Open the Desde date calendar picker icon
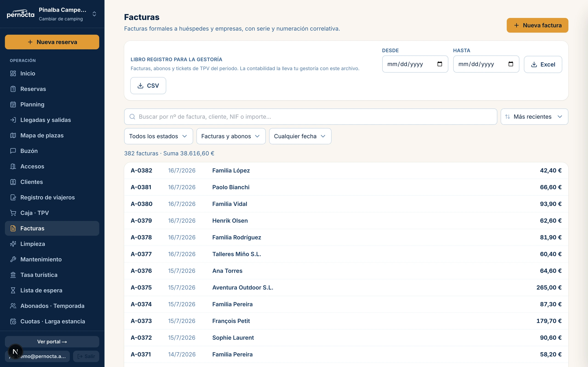588x367 pixels. [440, 64]
